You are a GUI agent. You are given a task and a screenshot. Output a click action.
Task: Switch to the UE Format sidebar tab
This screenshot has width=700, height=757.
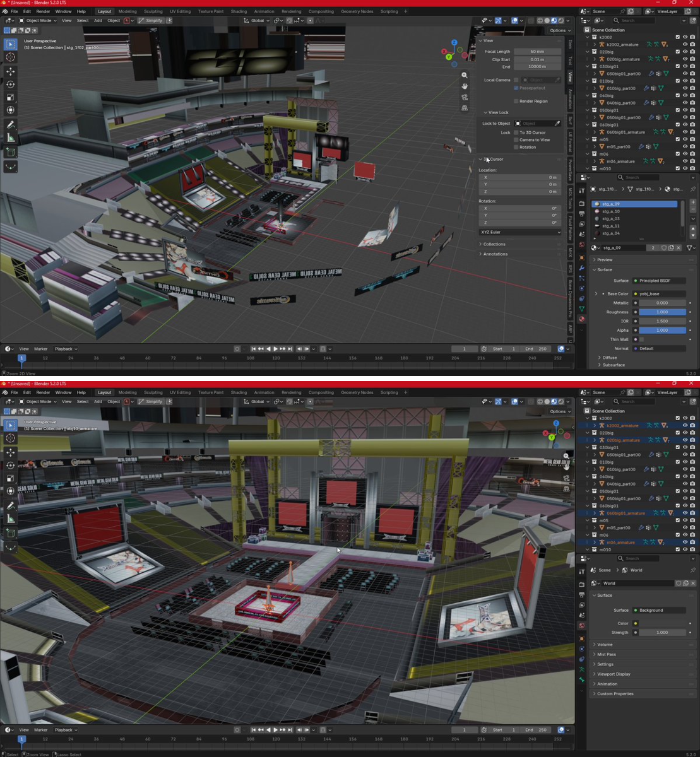[569, 141]
